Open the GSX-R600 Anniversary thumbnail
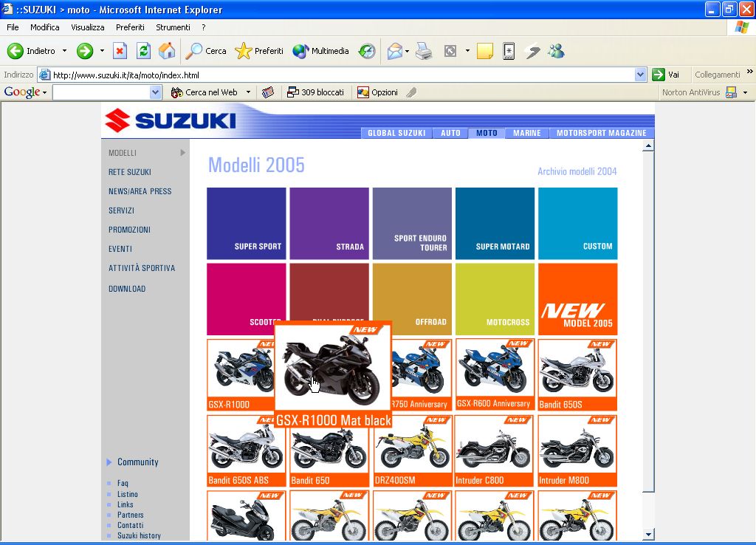This screenshot has height=545, width=756. (x=495, y=374)
